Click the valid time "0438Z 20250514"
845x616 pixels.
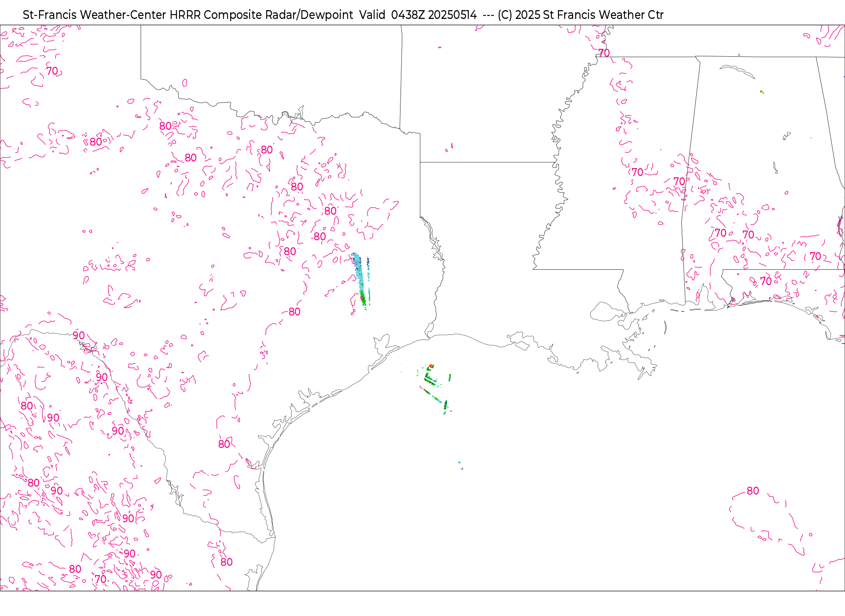click(434, 15)
